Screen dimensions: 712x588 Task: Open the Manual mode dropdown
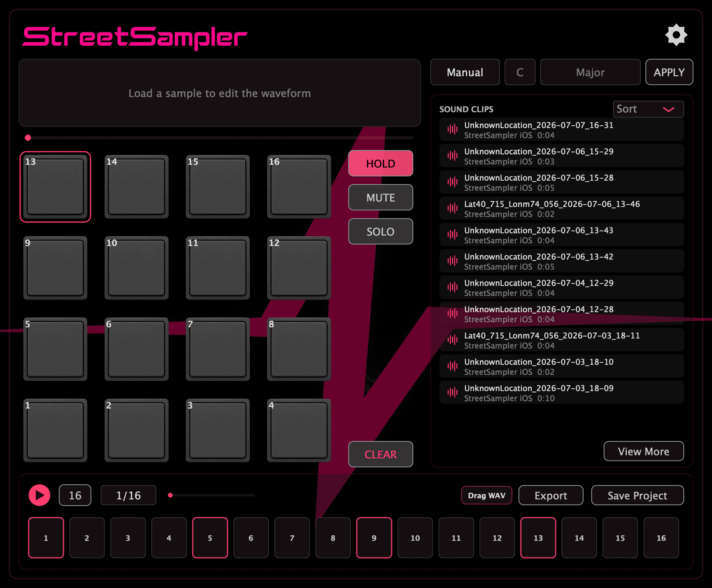(x=465, y=72)
